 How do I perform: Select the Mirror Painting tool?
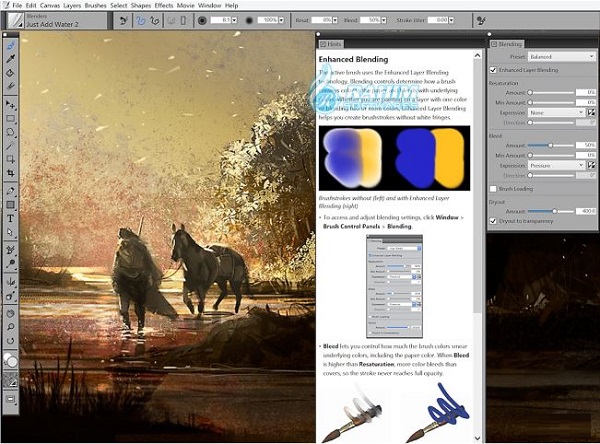click(10, 282)
